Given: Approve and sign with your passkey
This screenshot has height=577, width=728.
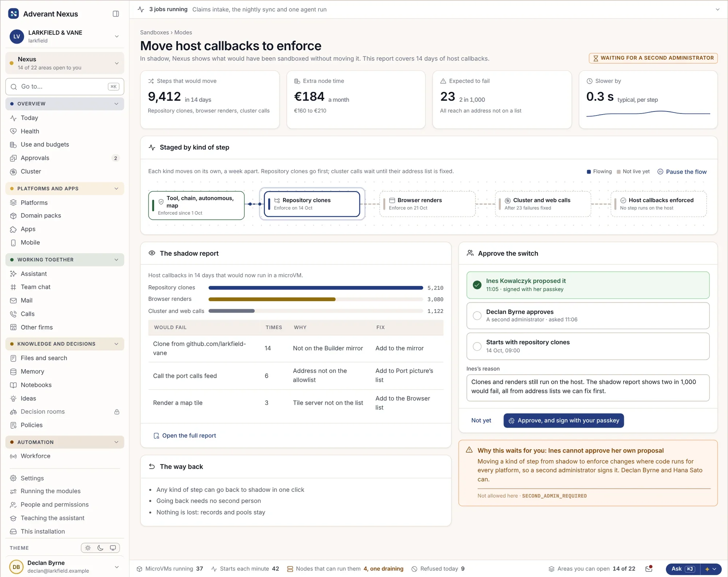Looking at the screenshot, I should [x=563, y=421].
